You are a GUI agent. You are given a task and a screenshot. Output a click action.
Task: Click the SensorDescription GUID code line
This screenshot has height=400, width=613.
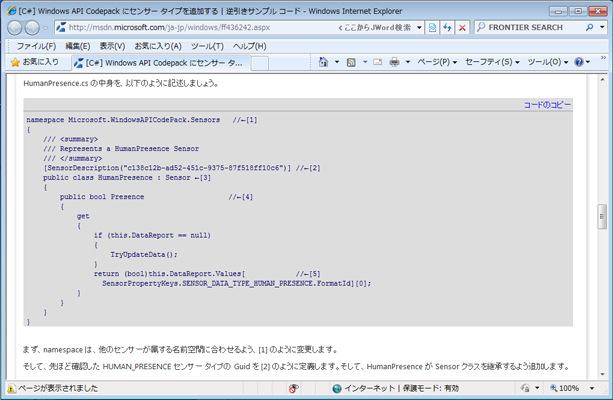(x=182, y=168)
